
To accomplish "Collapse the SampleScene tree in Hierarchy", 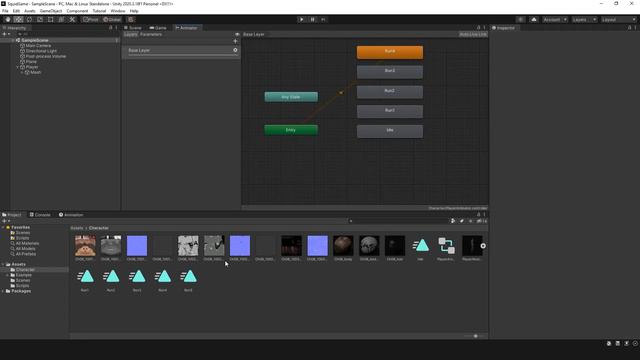I will [x=13, y=40].
